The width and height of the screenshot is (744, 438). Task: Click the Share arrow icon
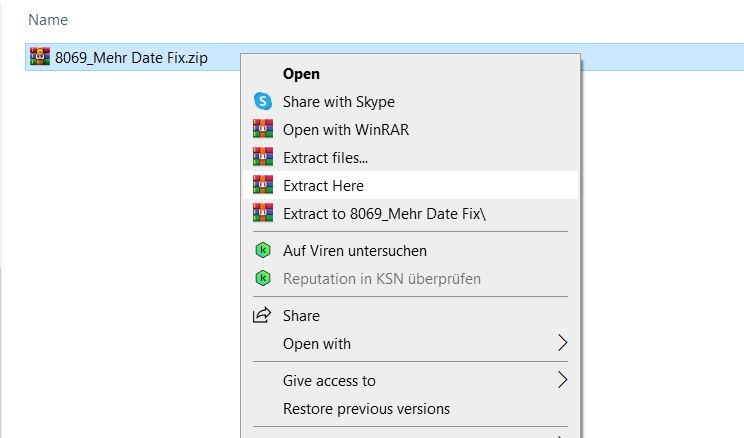262,315
